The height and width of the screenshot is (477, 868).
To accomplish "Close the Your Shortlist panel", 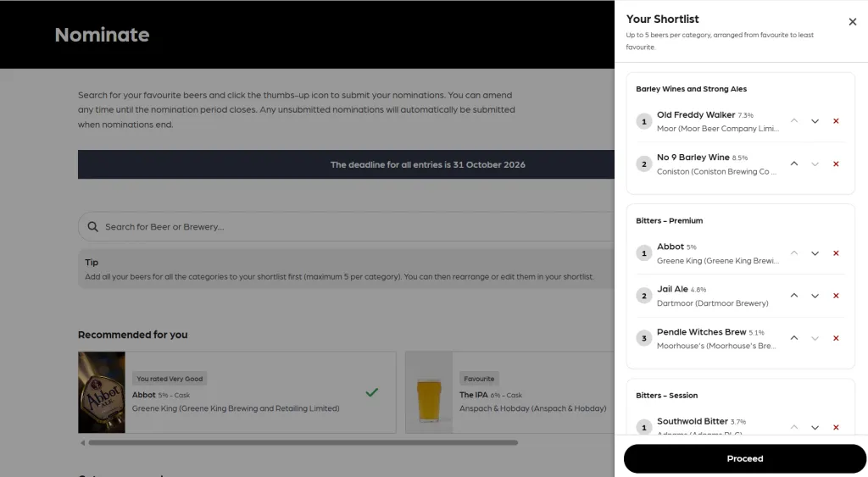I will pos(853,21).
